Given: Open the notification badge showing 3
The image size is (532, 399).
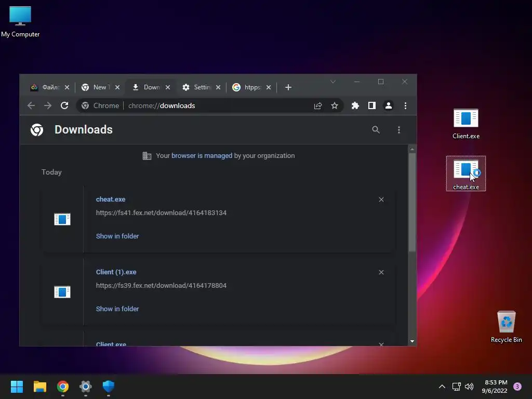Looking at the screenshot, I should click(x=517, y=387).
